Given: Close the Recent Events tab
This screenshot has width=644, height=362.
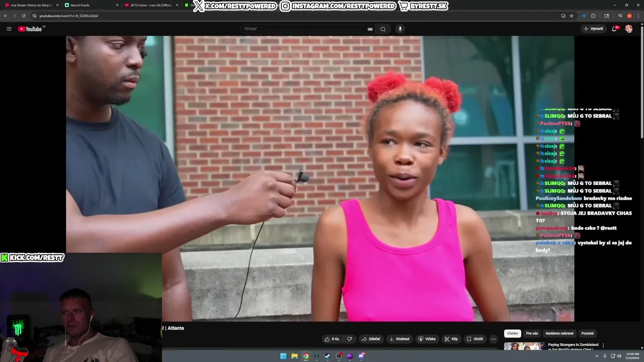Looking at the screenshot, I should (117, 5).
